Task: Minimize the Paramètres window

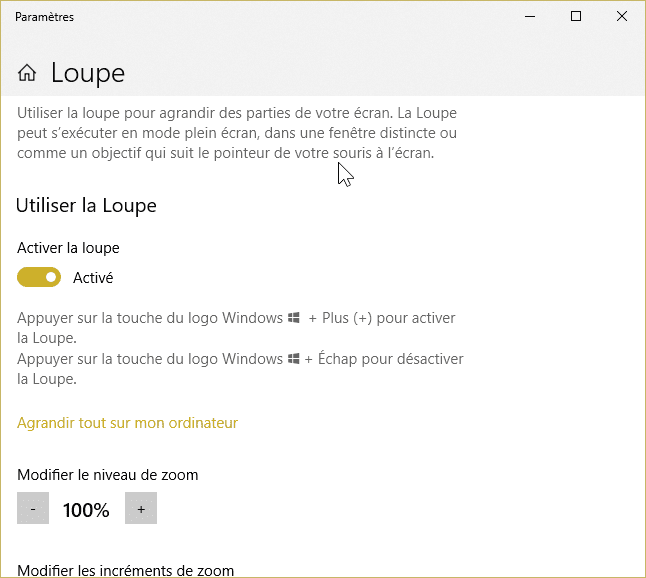Action: (x=530, y=16)
